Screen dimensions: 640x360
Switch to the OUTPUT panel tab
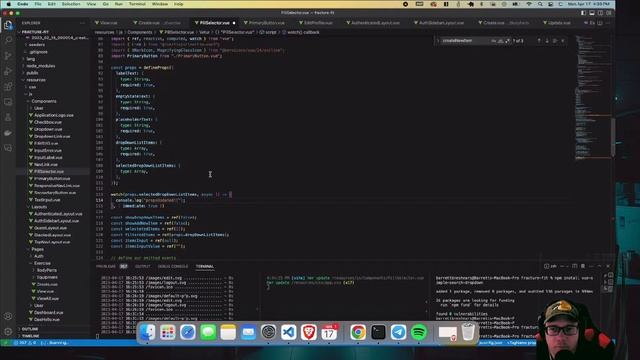coord(142,267)
